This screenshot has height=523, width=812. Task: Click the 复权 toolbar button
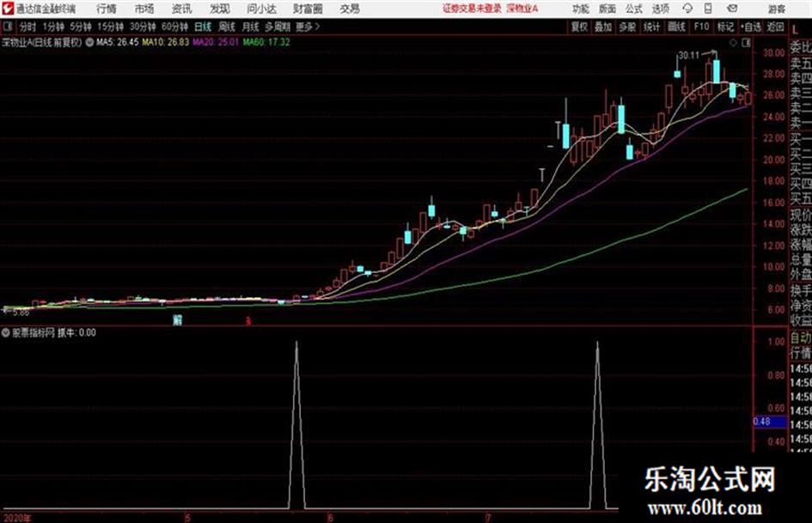[579, 27]
